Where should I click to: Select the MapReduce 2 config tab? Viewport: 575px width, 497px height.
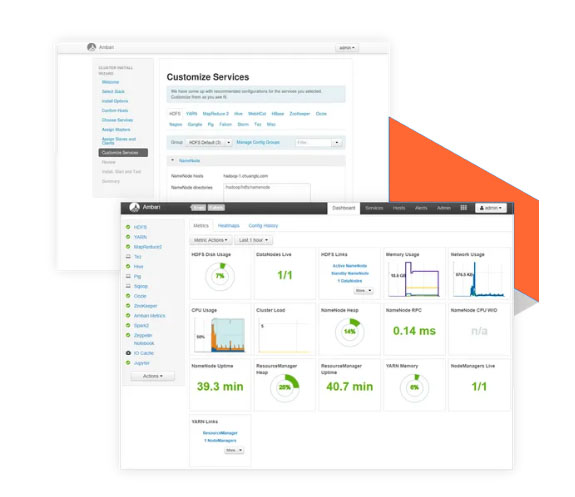tap(216, 114)
